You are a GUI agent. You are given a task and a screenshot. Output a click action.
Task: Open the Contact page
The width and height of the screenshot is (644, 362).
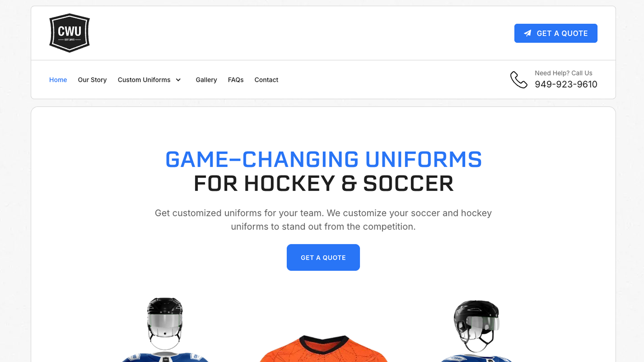266,80
